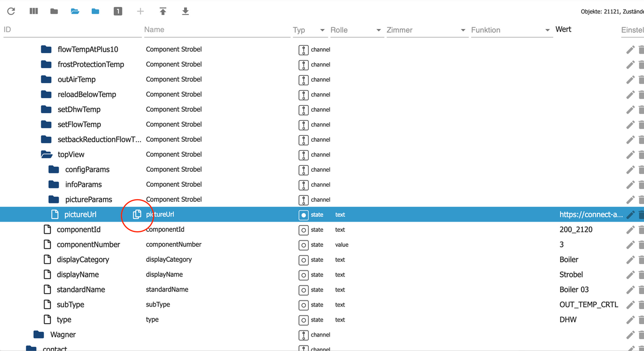Click the pencil icon in the setDhwTemp row

(631, 109)
